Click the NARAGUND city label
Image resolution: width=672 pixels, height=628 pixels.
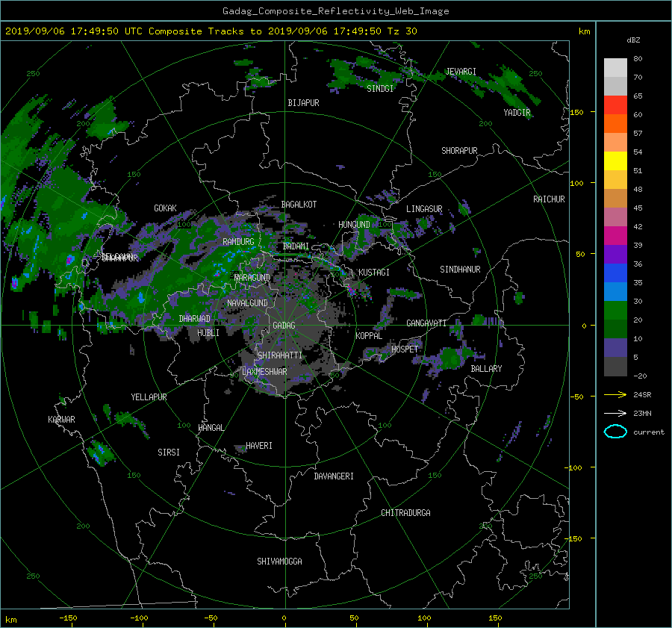coord(252,277)
